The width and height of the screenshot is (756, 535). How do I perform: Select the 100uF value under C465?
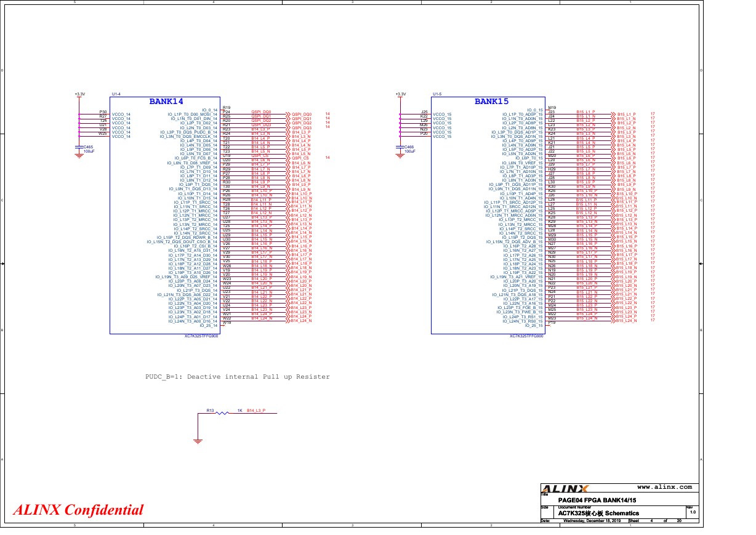(x=89, y=151)
